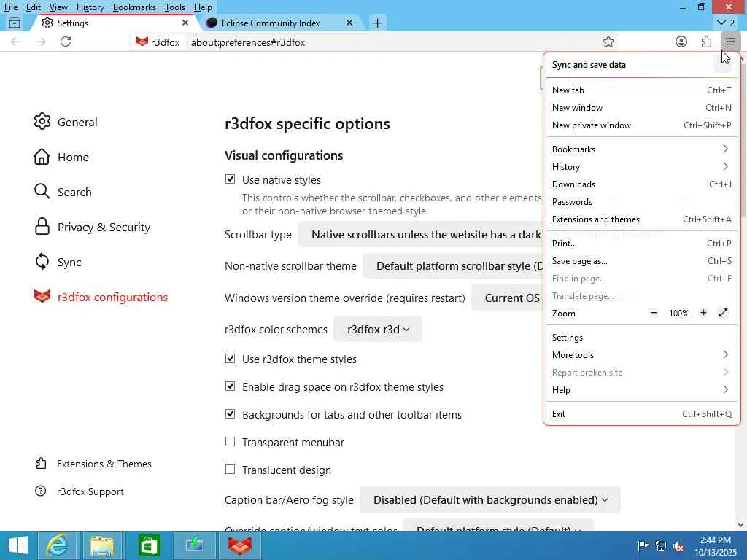This screenshot has height=560, width=747.
Task: Open the Windows Start button
Action: [18, 545]
